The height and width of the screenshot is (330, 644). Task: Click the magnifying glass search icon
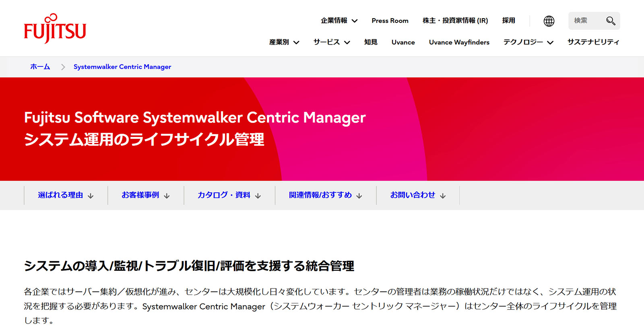click(x=611, y=21)
